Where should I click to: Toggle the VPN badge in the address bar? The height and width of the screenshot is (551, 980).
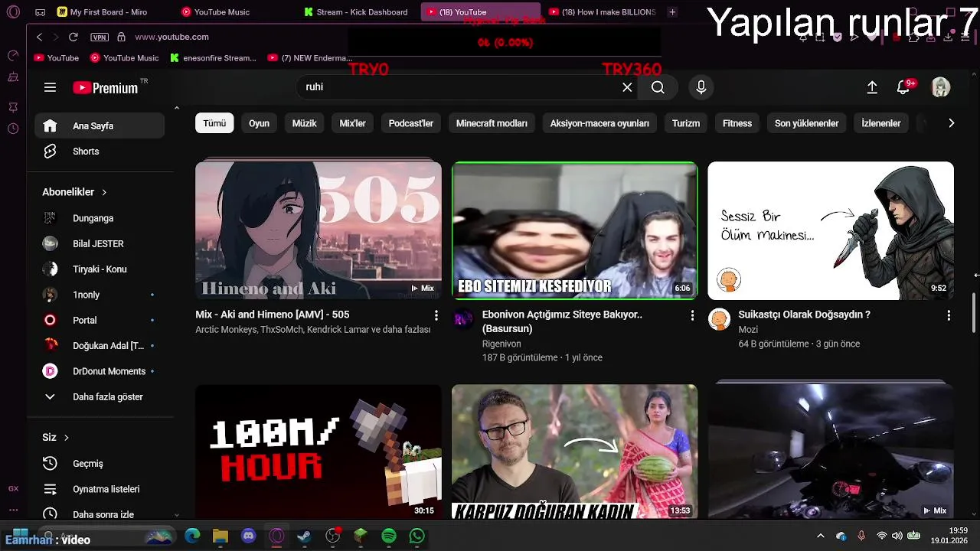pos(100,37)
